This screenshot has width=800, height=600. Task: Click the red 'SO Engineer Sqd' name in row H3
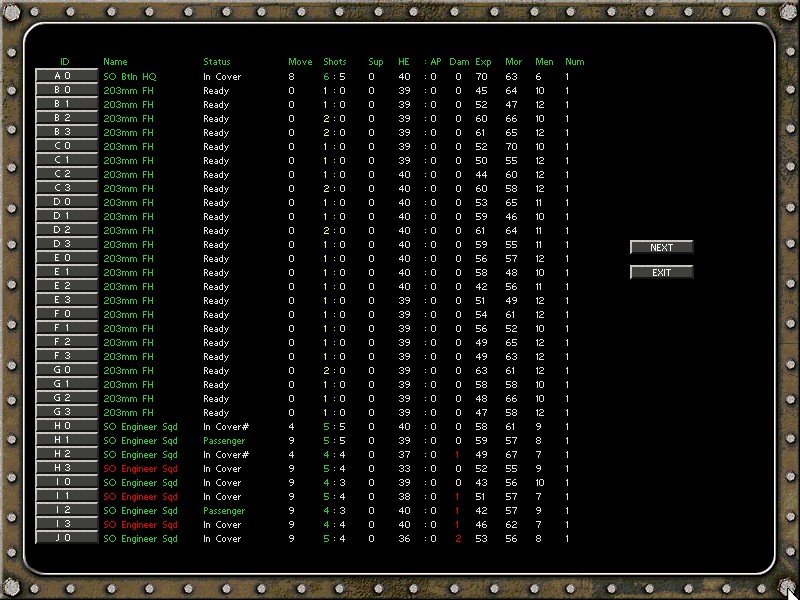140,468
